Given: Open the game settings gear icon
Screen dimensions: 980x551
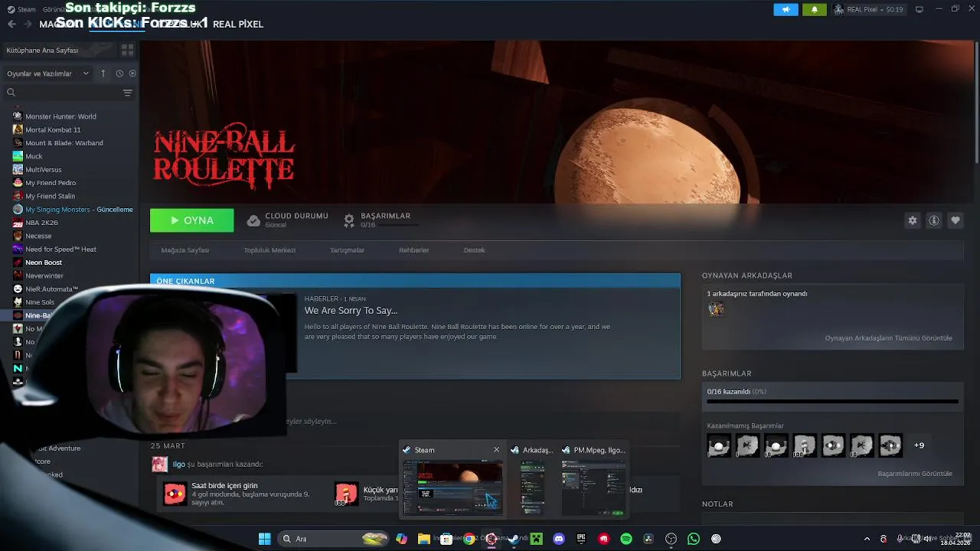Looking at the screenshot, I should (913, 220).
